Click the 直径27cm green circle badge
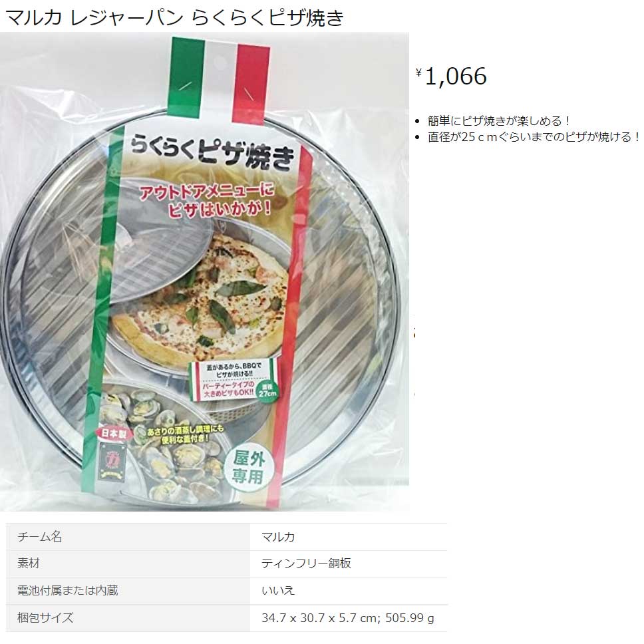Screen dimensions: 644x644 tap(267, 390)
